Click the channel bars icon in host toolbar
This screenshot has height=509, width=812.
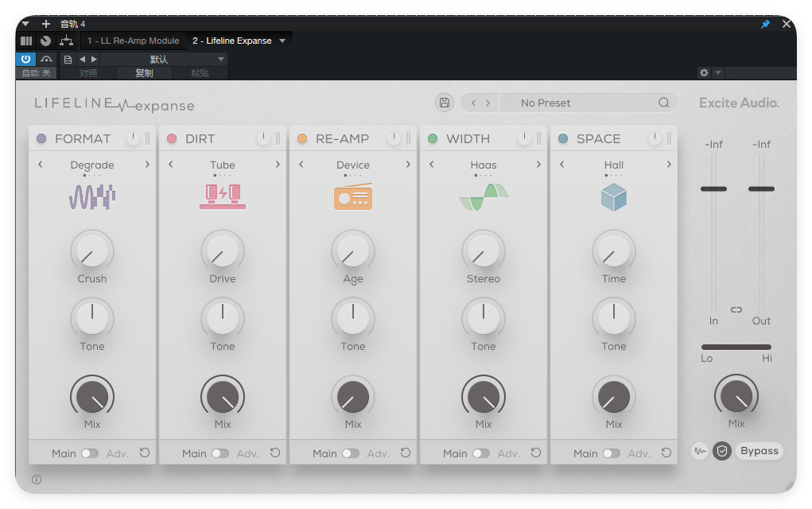pyautogui.click(x=26, y=41)
